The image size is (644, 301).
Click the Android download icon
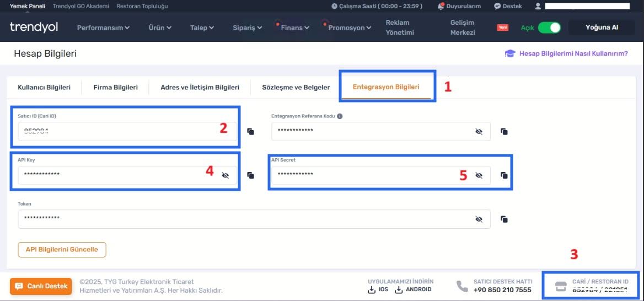(x=399, y=290)
